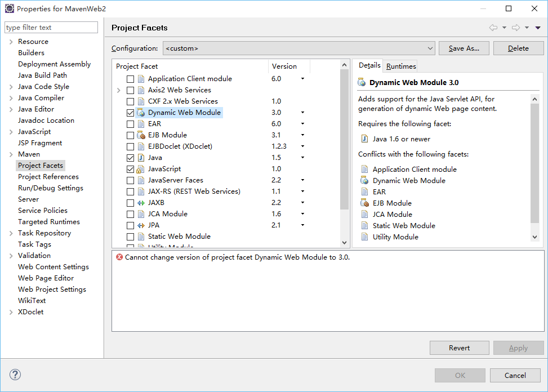Click the EJB Module facet icon in list
The height and width of the screenshot is (392, 548).
tap(141, 135)
